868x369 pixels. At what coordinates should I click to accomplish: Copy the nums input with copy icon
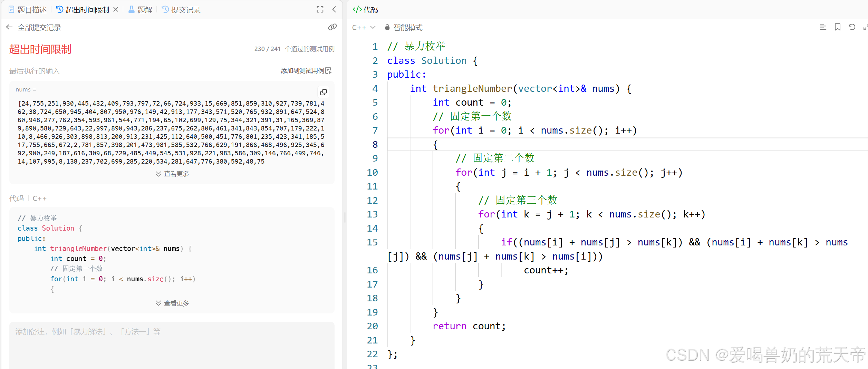[x=324, y=92]
